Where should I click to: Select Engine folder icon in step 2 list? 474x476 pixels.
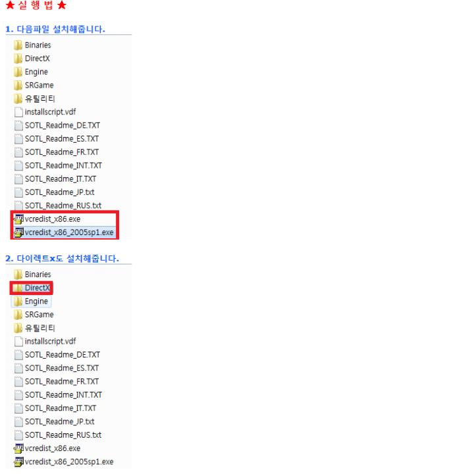pyautogui.click(x=18, y=301)
